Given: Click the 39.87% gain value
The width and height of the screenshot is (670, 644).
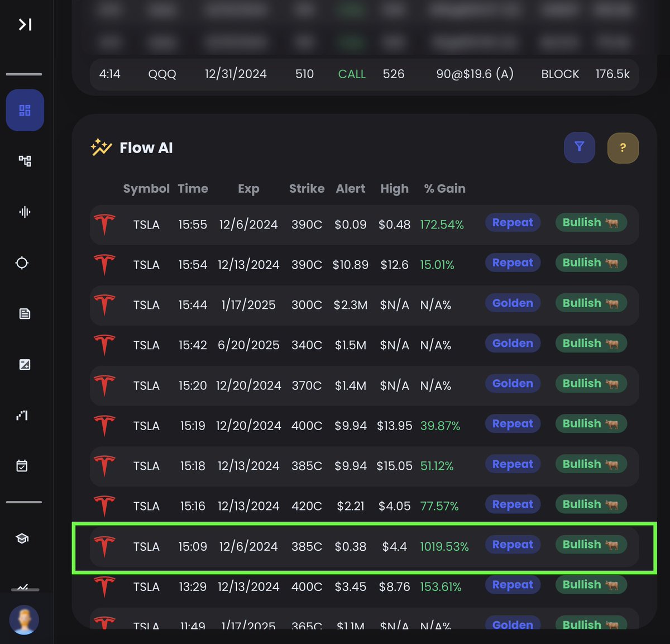Looking at the screenshot, I should click(x=440, y=426).
